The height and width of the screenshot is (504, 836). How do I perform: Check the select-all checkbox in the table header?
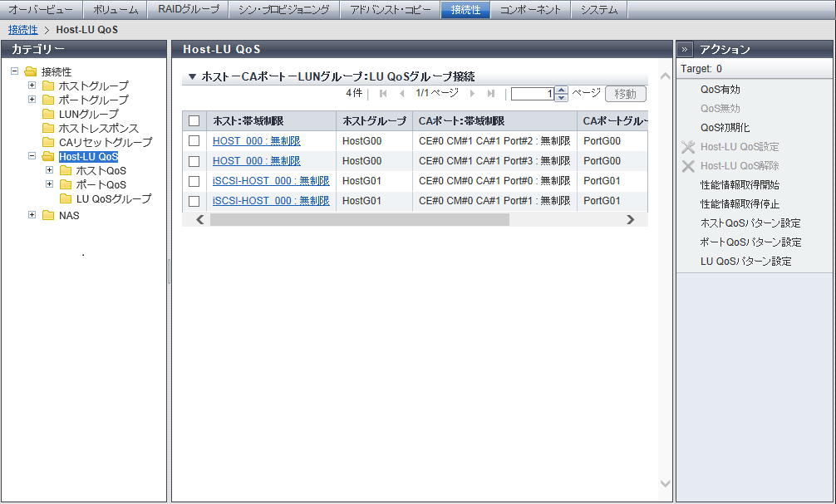tap(194, 121)
